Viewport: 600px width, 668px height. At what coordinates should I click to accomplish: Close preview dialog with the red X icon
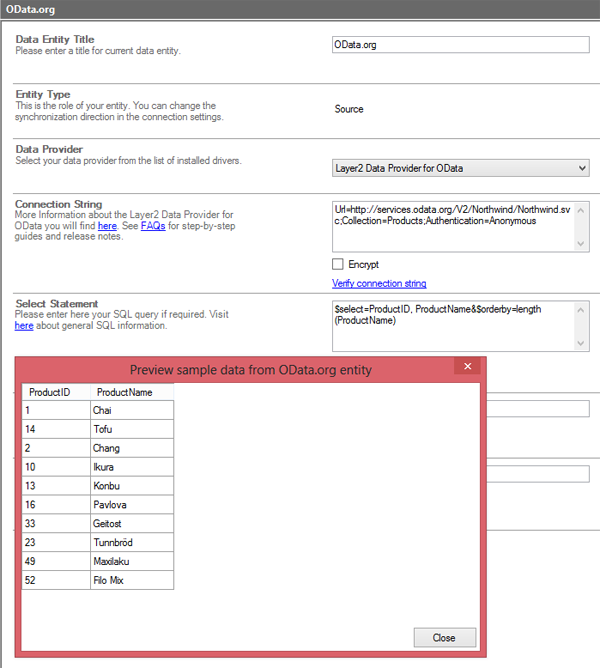[467, 368]
